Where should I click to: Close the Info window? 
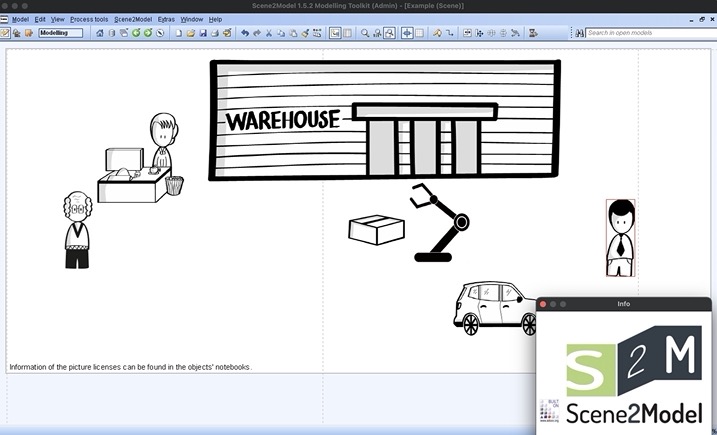[x=543, y=304]
